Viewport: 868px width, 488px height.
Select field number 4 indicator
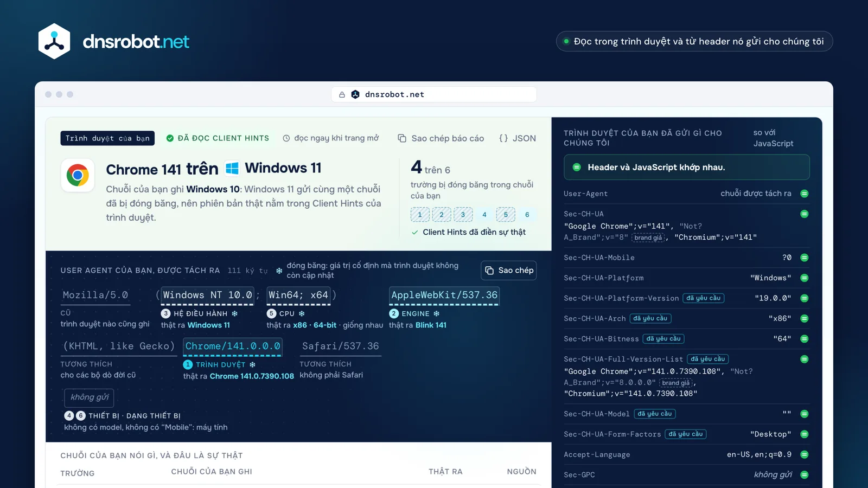(x=484, y=215)
